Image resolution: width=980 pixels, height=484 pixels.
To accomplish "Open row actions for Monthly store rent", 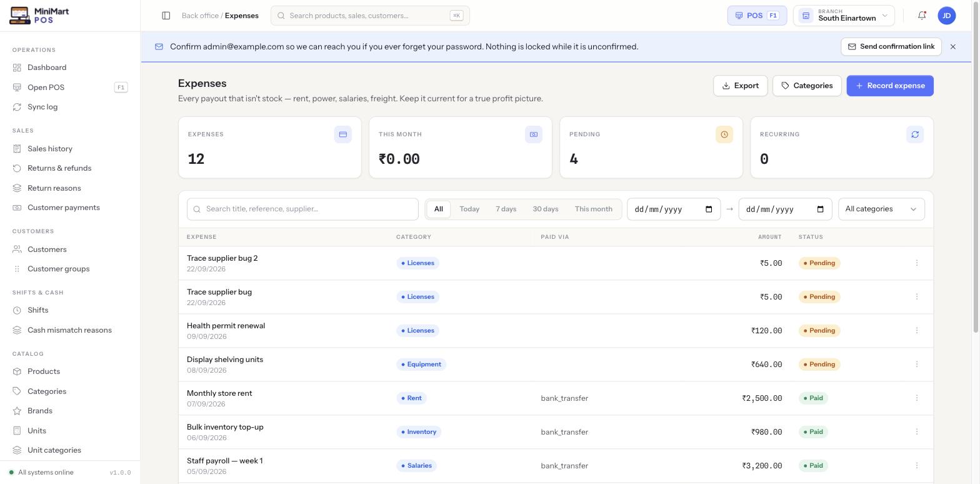I will 917,398.
